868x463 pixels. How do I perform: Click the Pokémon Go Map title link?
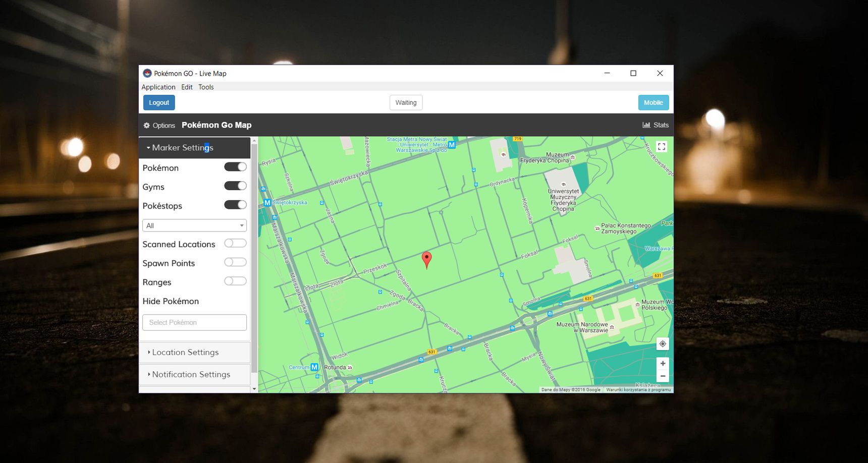[216, 125]
